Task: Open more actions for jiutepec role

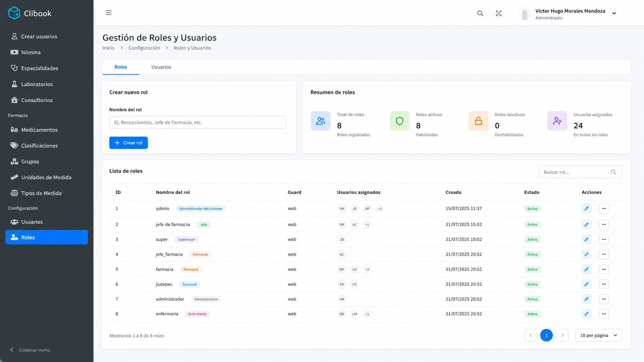Action: point(604,284)
